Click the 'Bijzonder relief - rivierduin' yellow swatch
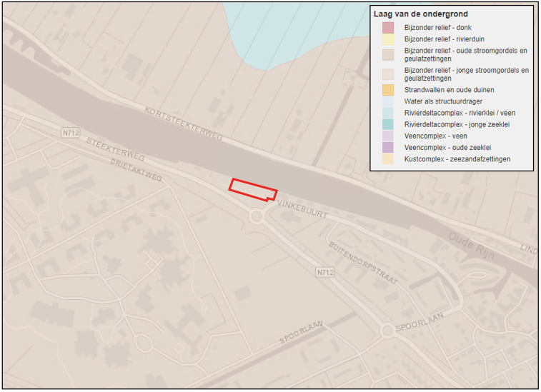541x392 pixels. pos(388,39)
